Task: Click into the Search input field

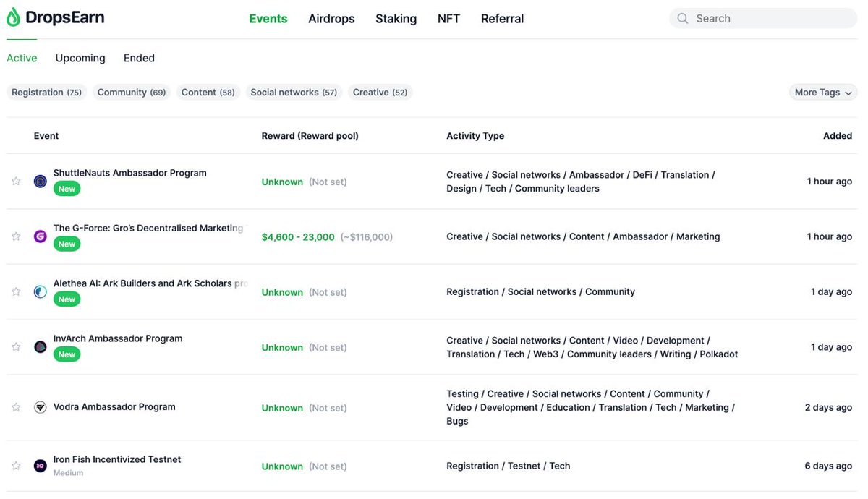Action: click(770, 19)
